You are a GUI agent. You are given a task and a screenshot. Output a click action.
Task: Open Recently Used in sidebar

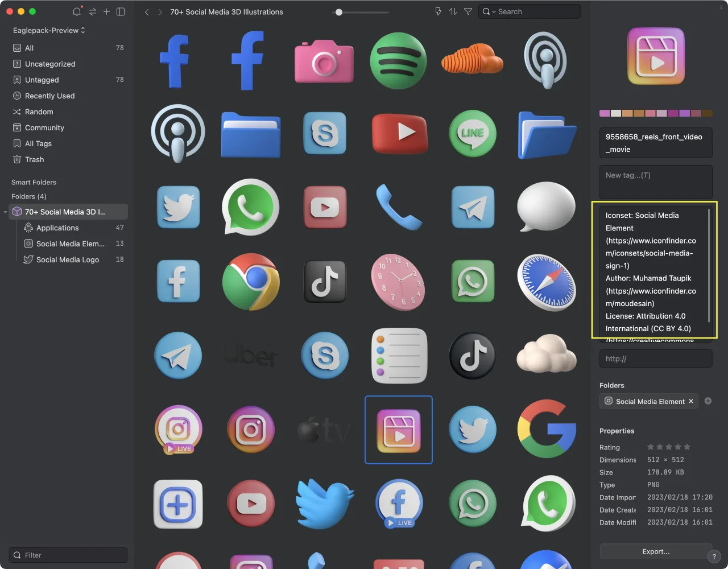pos(68,96)
